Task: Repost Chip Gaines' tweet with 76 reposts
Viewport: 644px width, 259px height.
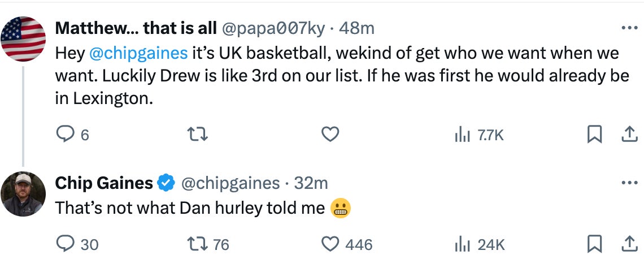Action: tap(197, 244)
